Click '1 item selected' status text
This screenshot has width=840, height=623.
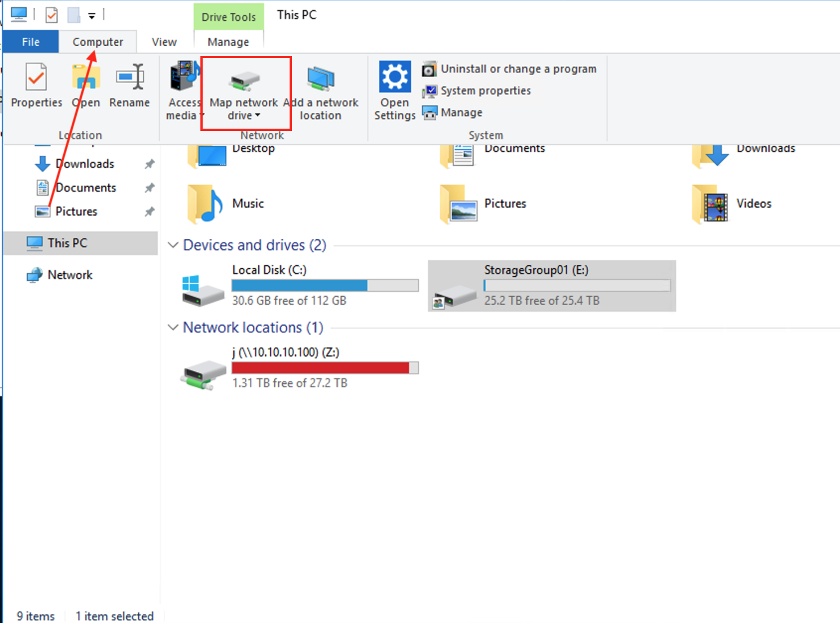coord(115,616)
